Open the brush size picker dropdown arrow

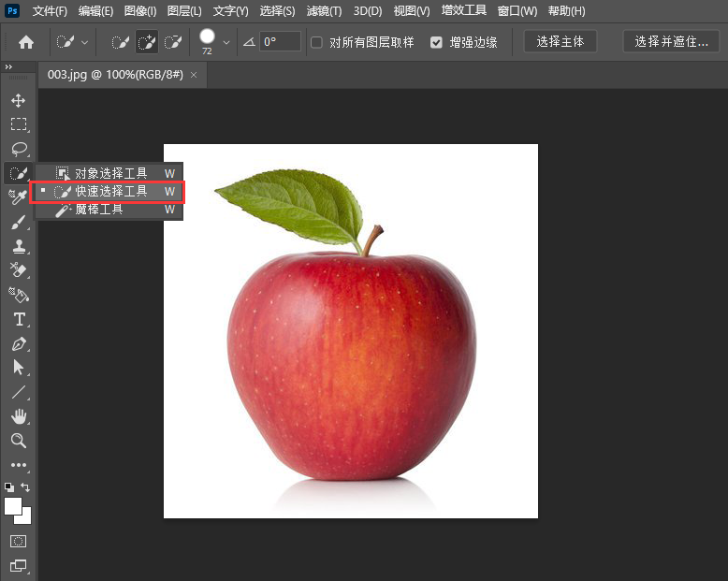(226, 42)
